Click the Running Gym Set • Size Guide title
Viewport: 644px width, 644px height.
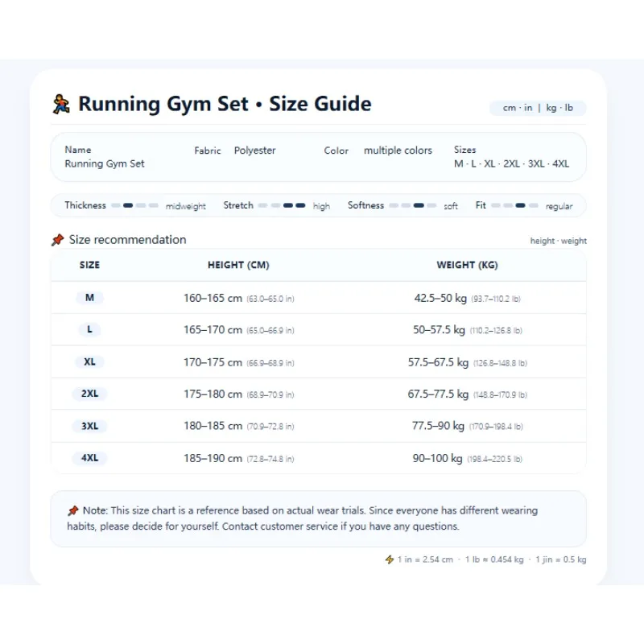pos(225,104)
